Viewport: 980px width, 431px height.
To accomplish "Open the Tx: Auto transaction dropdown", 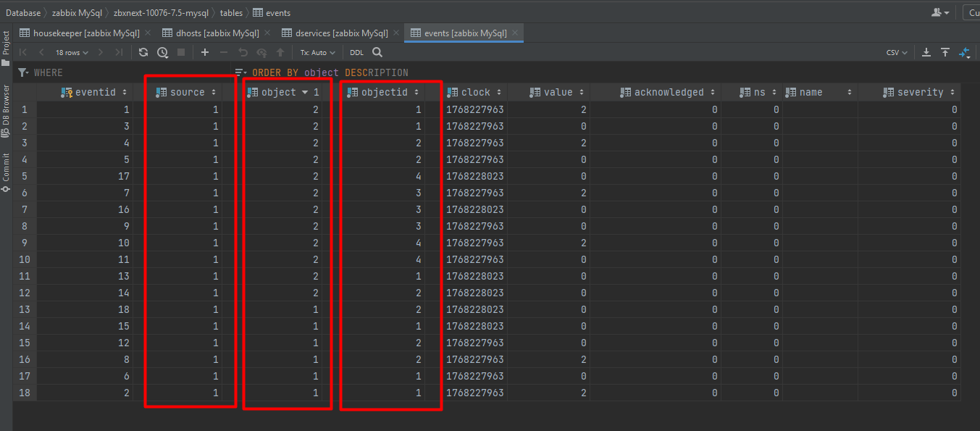I will [x=318, y=52].
